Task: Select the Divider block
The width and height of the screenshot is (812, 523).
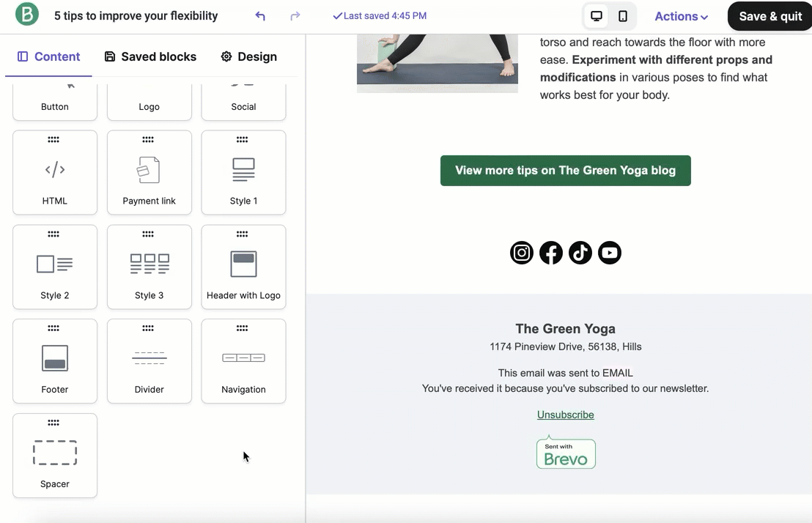Action: pyautogui.click(x=149, y=361)
